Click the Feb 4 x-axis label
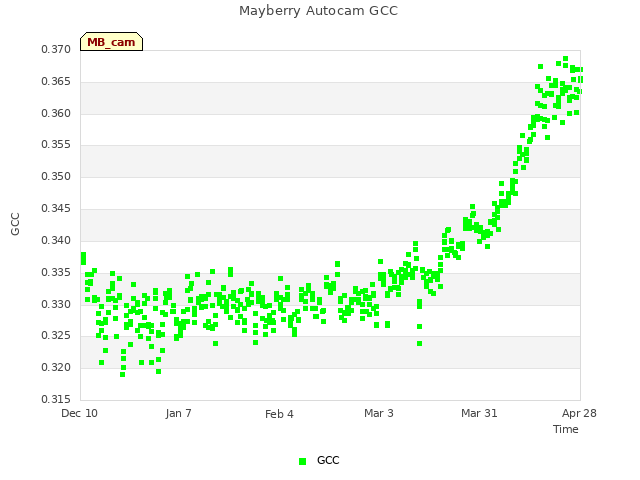Screen dimensions: 640x480 click(x=279, y=414)
